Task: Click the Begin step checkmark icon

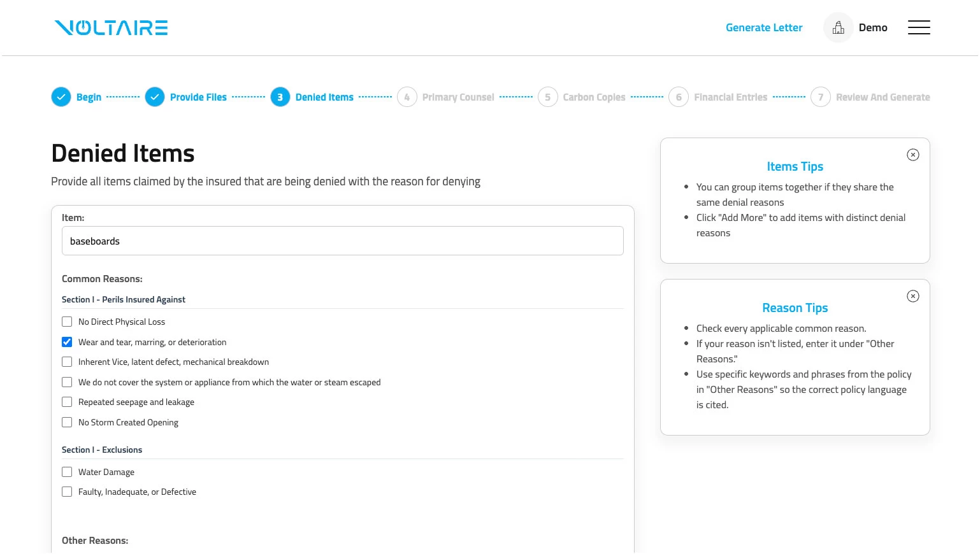Action: coord(61,97)
